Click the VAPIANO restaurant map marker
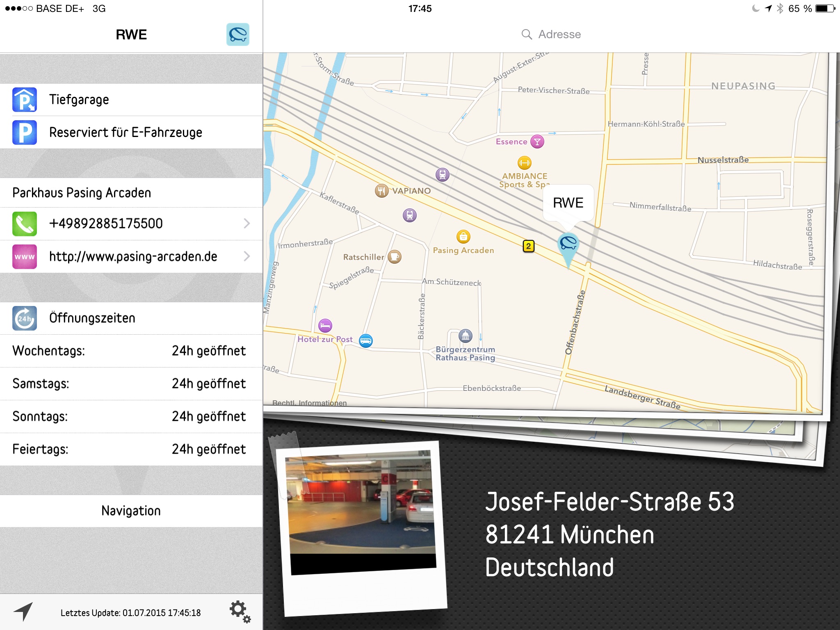Screen dimensions: 840x630 tap(381, 191)
